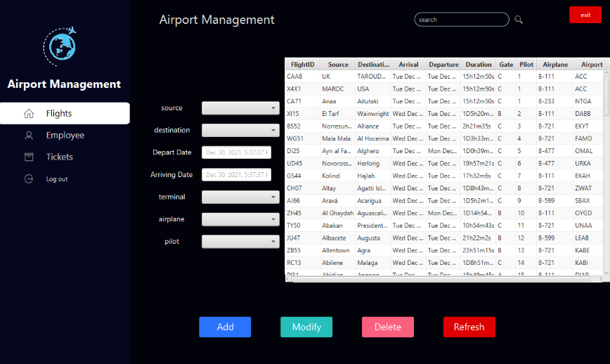This screenshot has height=364, width=610.
Task: Sort by Destination column header
Action: (373, 65)
